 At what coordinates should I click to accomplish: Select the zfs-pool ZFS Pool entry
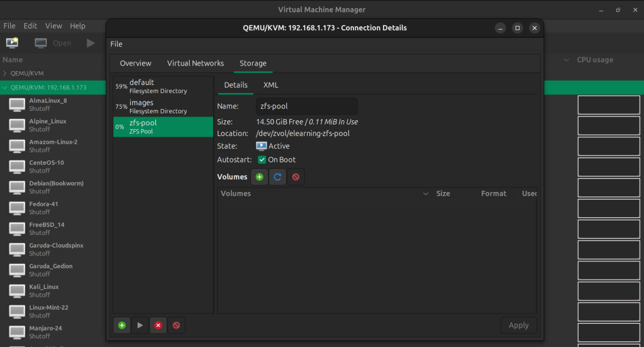(163, 127)
